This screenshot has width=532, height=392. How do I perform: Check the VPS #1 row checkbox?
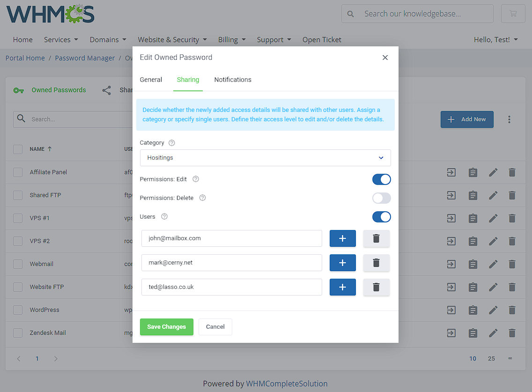tap(18, 218)
